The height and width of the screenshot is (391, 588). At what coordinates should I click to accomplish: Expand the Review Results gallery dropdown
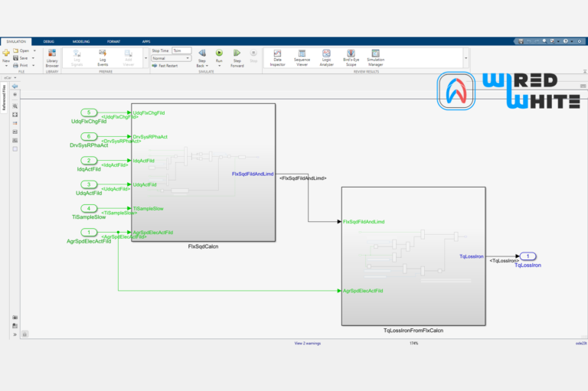pos(465,58)
